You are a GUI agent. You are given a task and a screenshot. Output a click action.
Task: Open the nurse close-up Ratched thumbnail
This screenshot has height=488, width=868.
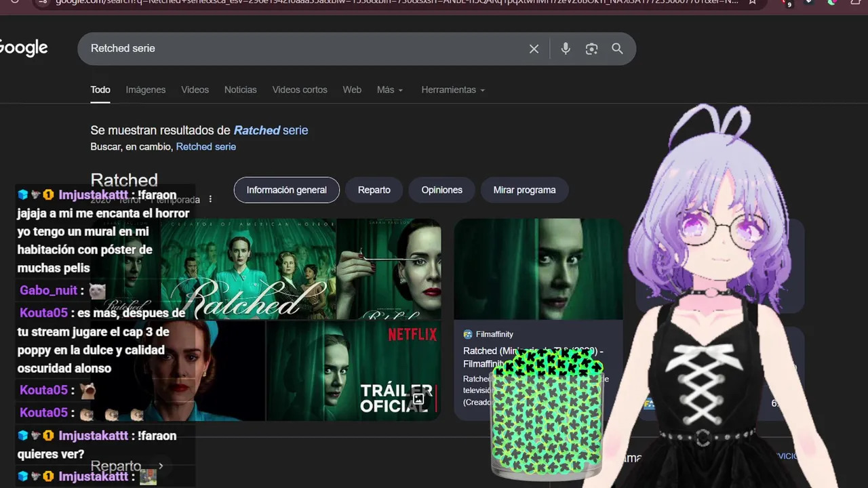pos(179,371)
